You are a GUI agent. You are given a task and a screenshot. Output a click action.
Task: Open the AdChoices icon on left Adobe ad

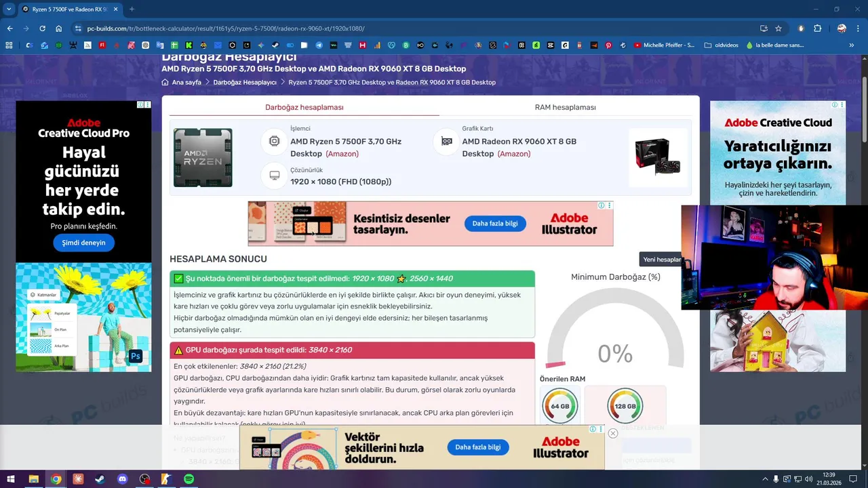tap(140, 105)
